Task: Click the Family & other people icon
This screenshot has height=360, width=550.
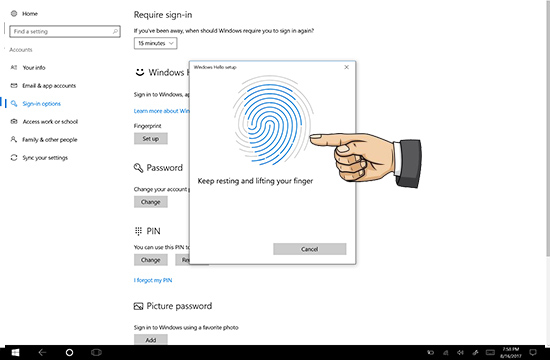Action: 14,140
